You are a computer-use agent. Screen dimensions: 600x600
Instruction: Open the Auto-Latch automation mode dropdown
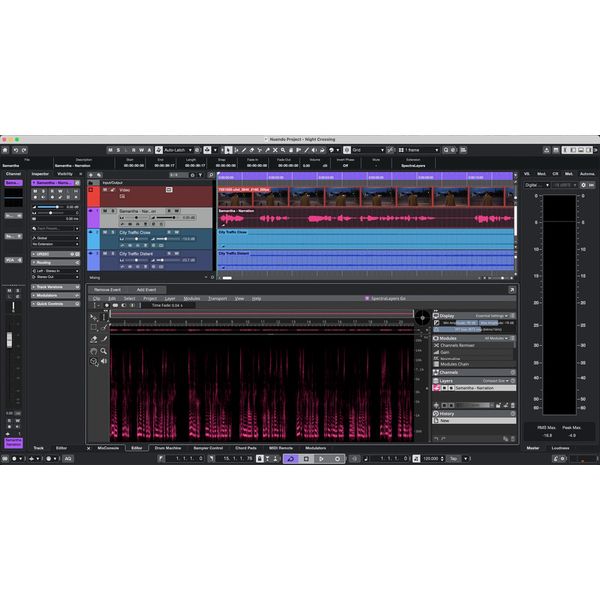coord(178,149)
